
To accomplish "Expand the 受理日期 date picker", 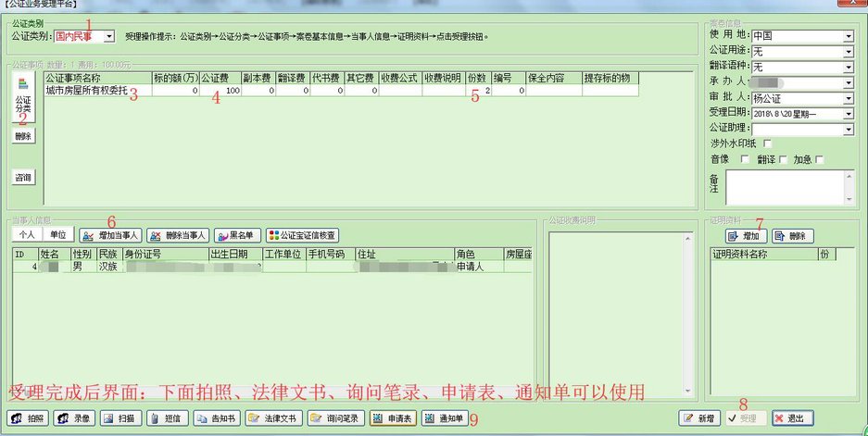I will [x=849, y=114].
